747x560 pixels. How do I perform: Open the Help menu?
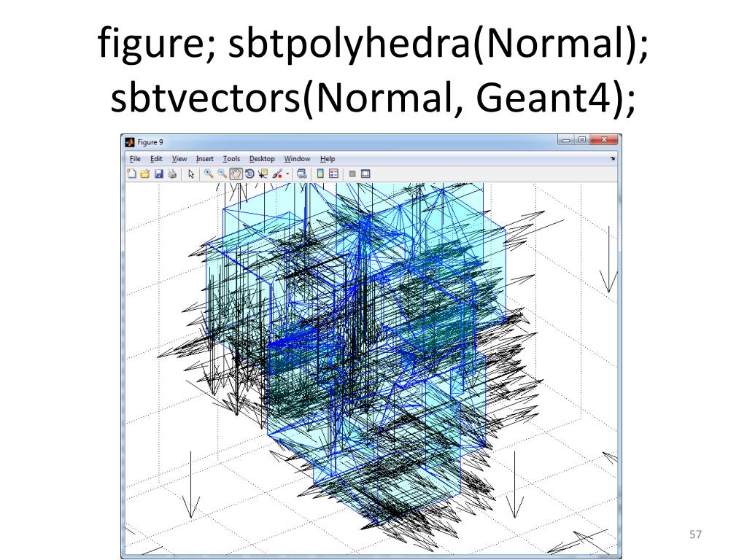pos(328,158)
